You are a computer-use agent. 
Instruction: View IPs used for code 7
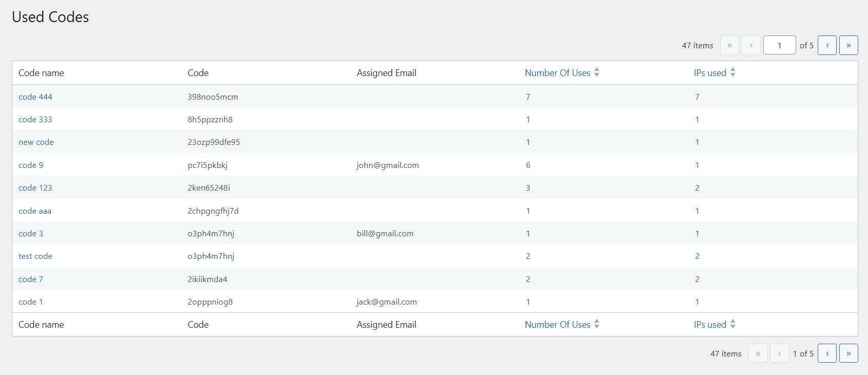[697, 279]
